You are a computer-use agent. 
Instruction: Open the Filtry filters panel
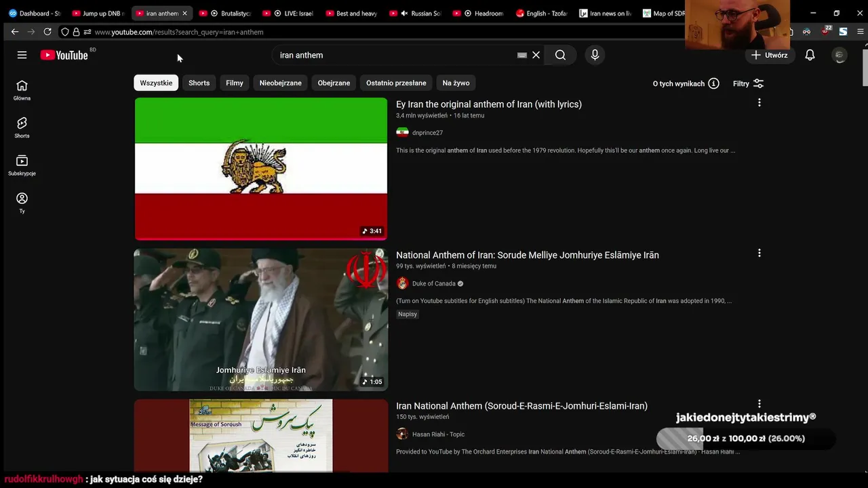click(x=748, y=83)
